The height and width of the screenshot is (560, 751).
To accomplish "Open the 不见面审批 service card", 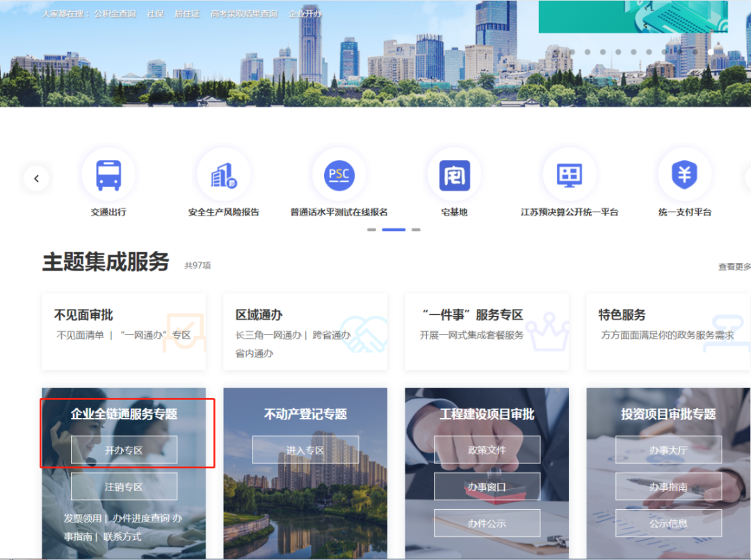I will (124, 331).
